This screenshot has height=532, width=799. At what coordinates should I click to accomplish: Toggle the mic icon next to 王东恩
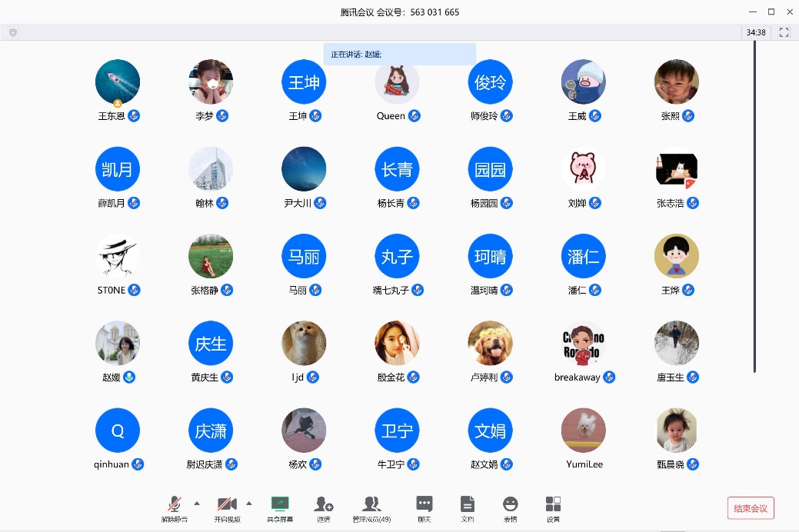click(x=134, y=116)
